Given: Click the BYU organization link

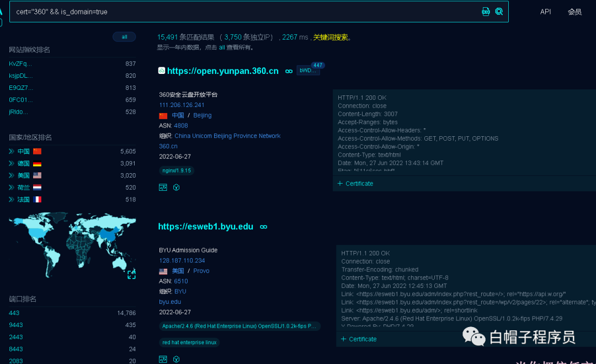Looking at the screenshot, I should [x=180, y=291].
